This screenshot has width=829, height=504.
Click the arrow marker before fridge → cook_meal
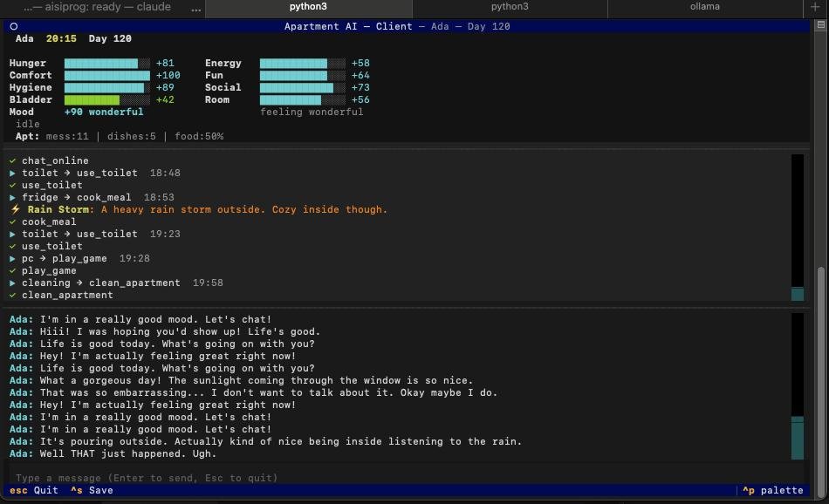(x=13, y=198)
